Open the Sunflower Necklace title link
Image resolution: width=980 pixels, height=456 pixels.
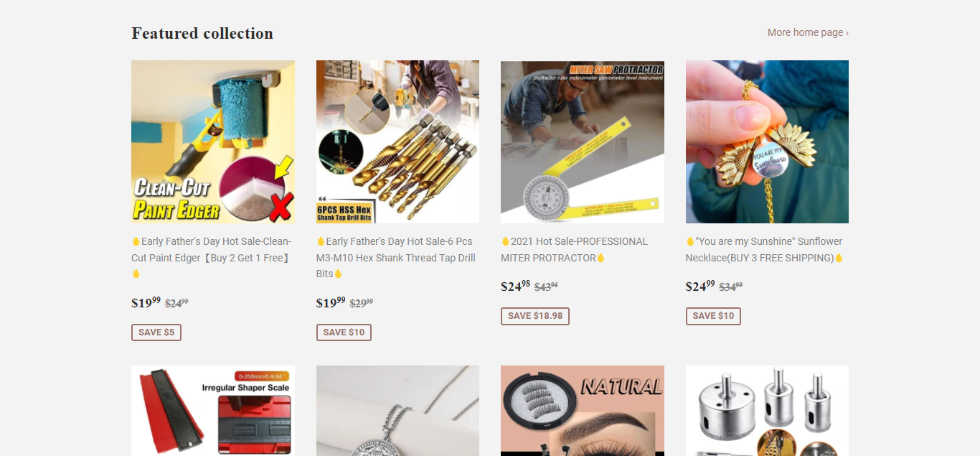765,250
